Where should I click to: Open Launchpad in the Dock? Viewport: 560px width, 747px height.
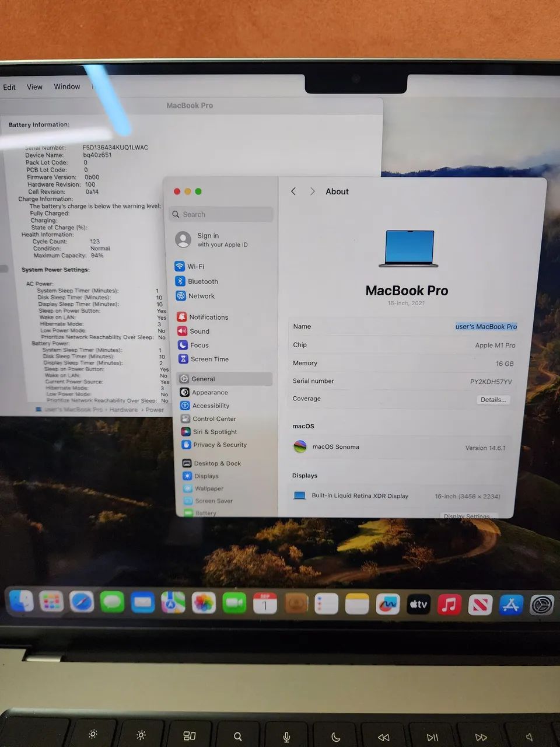click(x=51, y=601)
